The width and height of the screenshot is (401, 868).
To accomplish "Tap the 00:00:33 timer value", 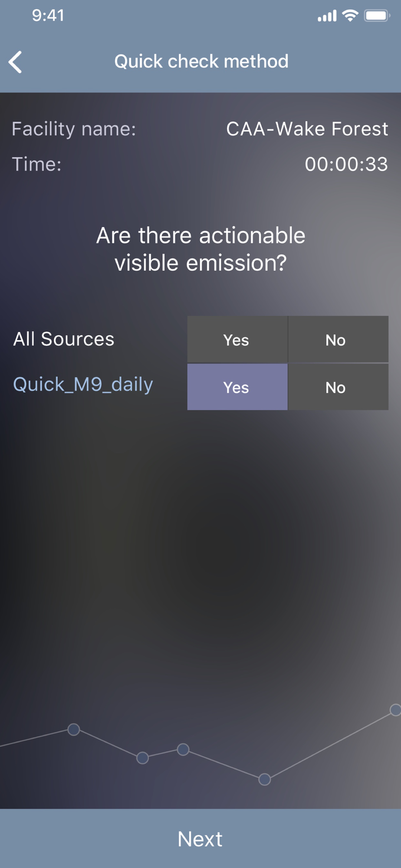I will pyautogui.click(x=346, y=164).
